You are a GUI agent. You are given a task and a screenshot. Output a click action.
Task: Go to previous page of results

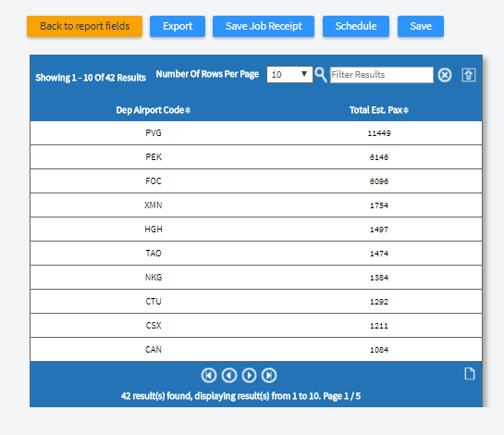[x=229, y=375]
